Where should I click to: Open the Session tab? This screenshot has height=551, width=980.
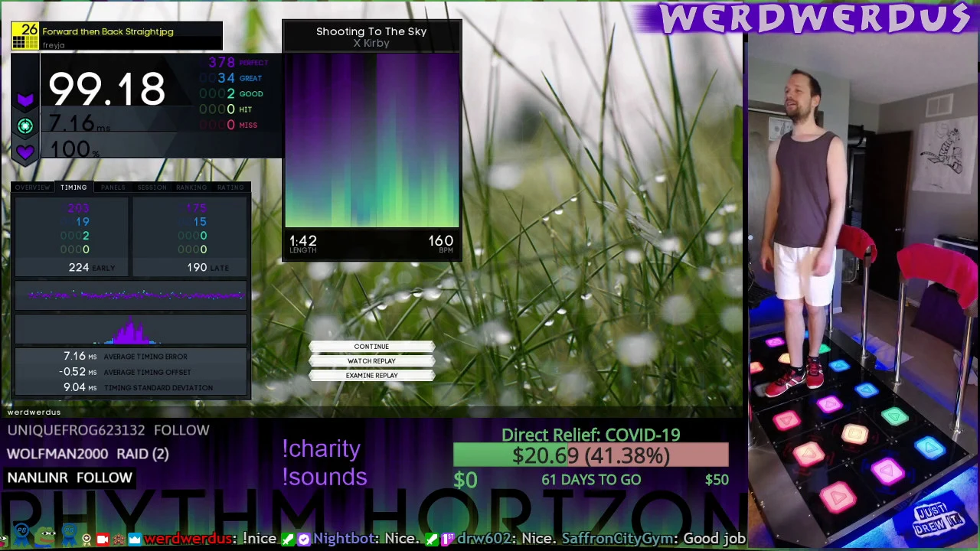pos(152,187)
